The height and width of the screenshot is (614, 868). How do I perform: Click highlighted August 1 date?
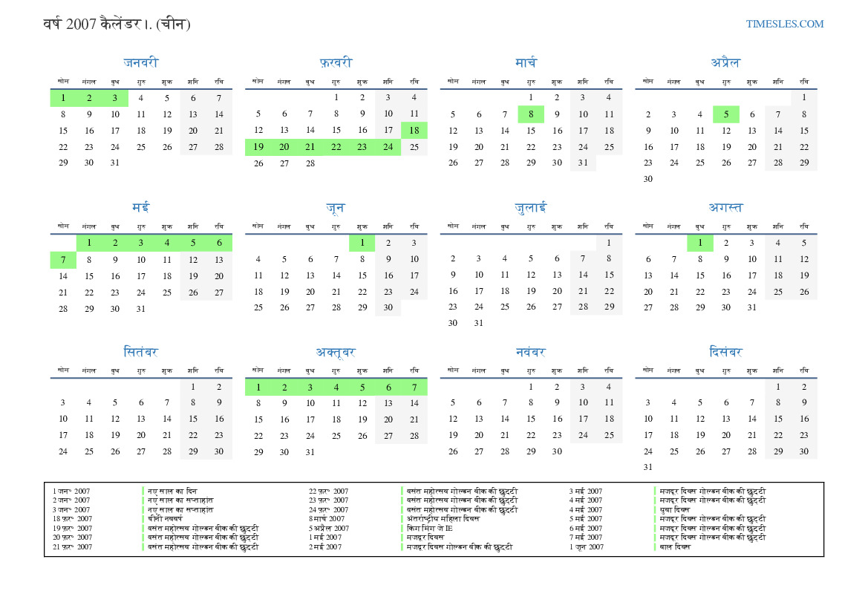click(x=700, y=243)
